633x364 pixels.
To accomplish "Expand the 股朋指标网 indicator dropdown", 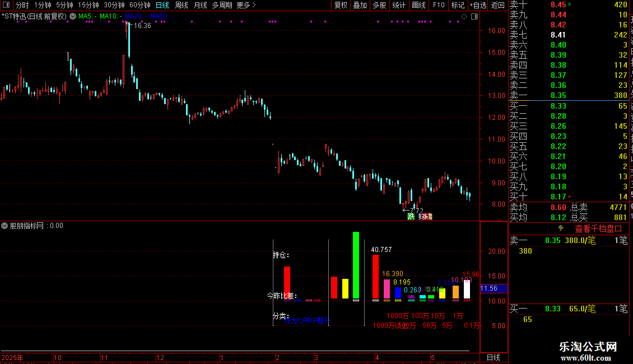I will 4,226.
